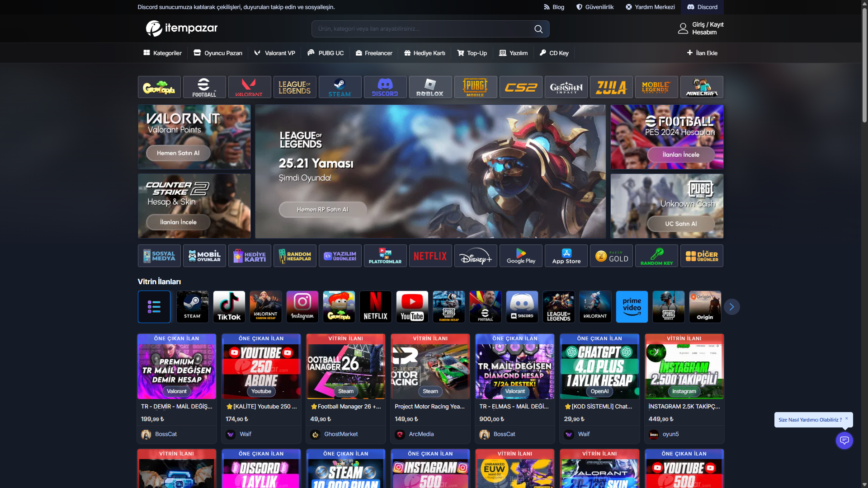868x488 pixels.
Task: Click the search magnifier icon
Action: click(x=538, y=29)
